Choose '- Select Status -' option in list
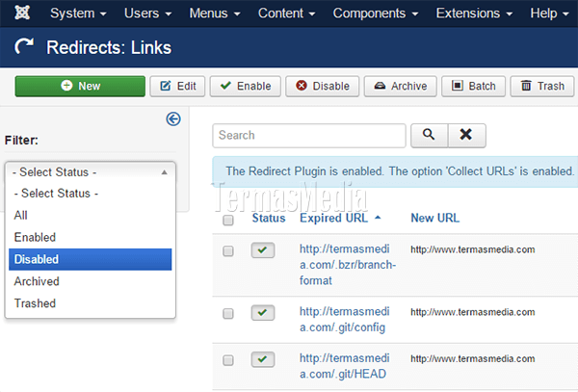Viewport: 578px width, 392px height. 90,193
